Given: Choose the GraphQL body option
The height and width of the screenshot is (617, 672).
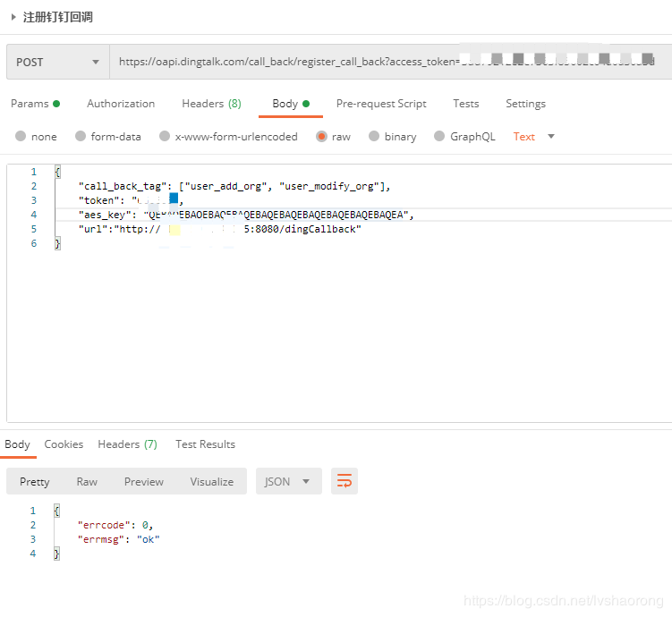Looking at the screenshot, I should [439, 136].
